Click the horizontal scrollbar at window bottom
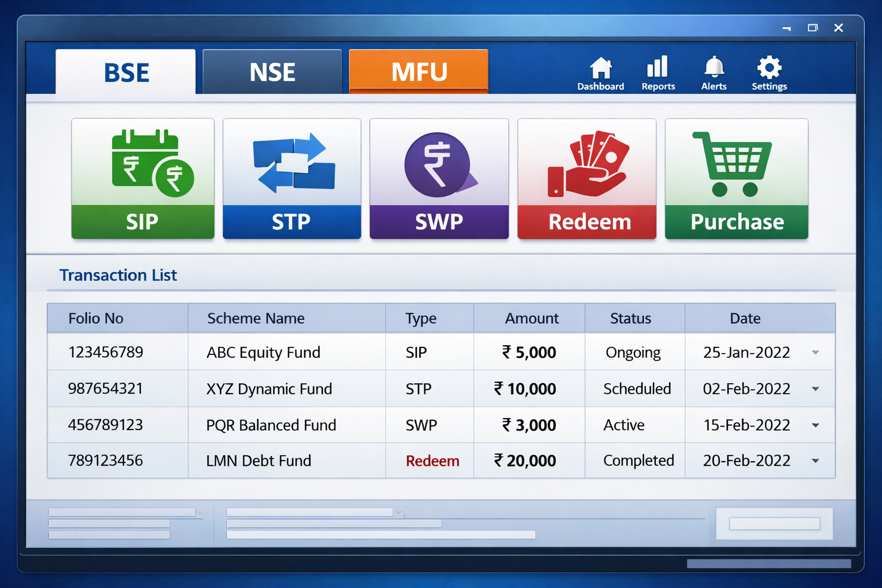This screenshot has height=588, width=882. [768, 564]
